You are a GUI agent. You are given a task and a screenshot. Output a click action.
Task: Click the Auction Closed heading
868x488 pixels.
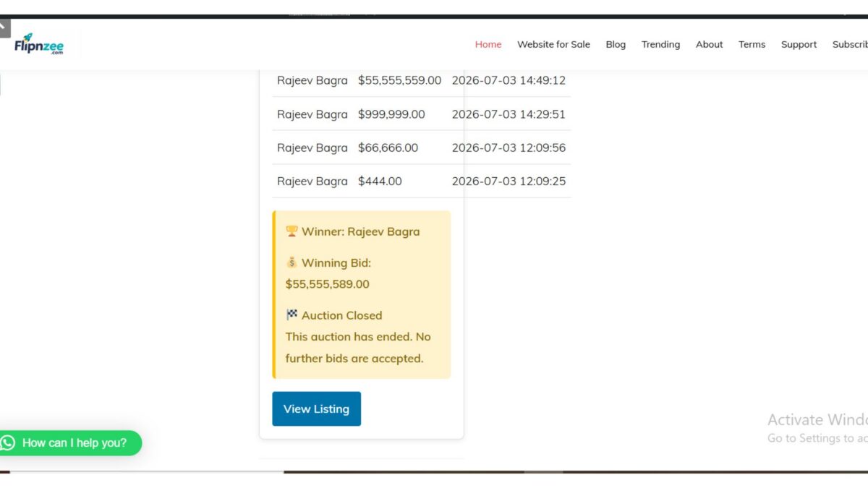pos(341,315)
